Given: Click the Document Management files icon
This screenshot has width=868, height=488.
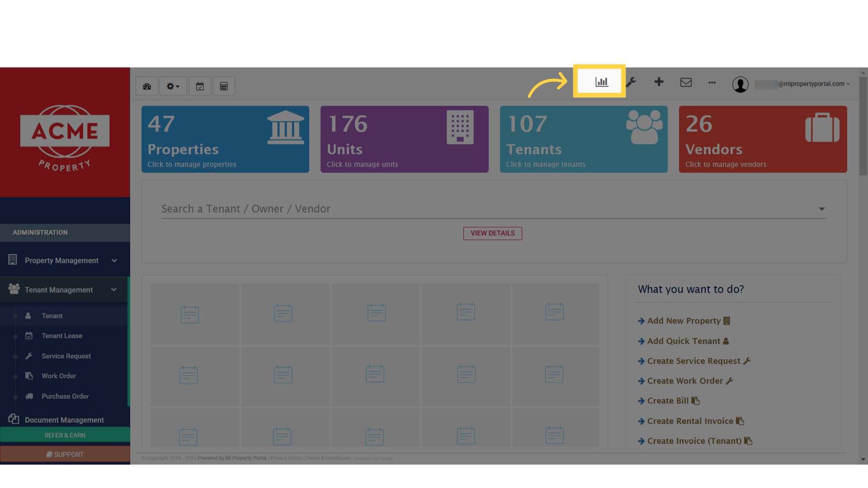Looking at the screenshot, I should pyautogui.click(x=14, y=419).
